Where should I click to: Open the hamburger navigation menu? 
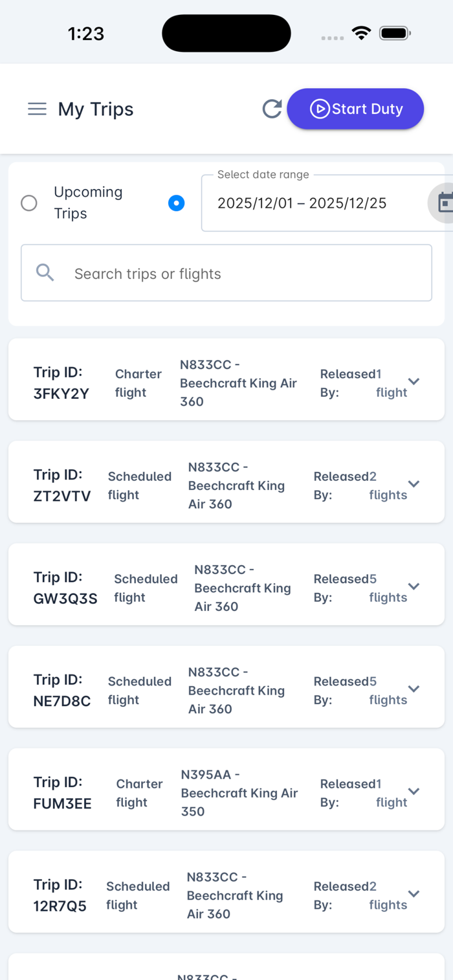pyautogui.click(x=37, y=109)
